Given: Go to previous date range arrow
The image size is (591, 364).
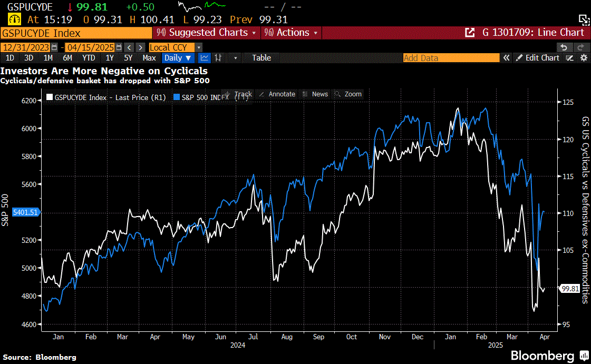Looking at the screenshot, I should [x=129, y=47].
